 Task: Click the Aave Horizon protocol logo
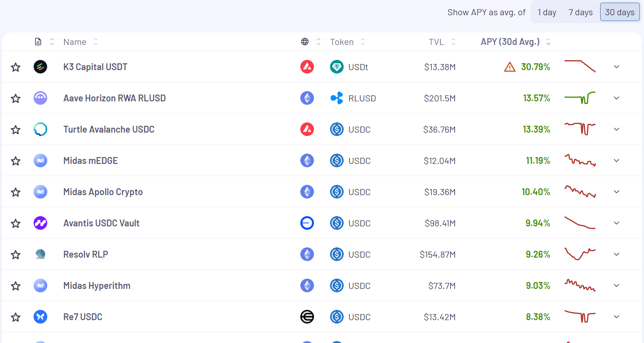(x=40, y=98)
